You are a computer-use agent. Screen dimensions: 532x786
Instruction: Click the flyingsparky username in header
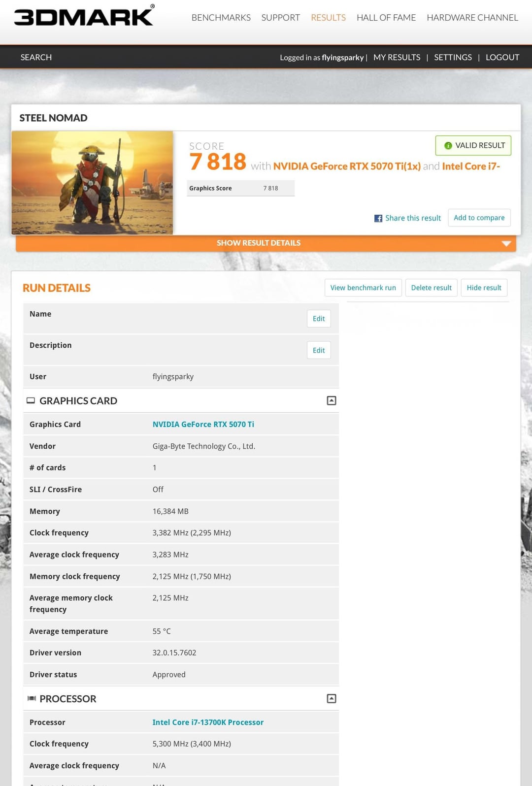coord(343,58)
